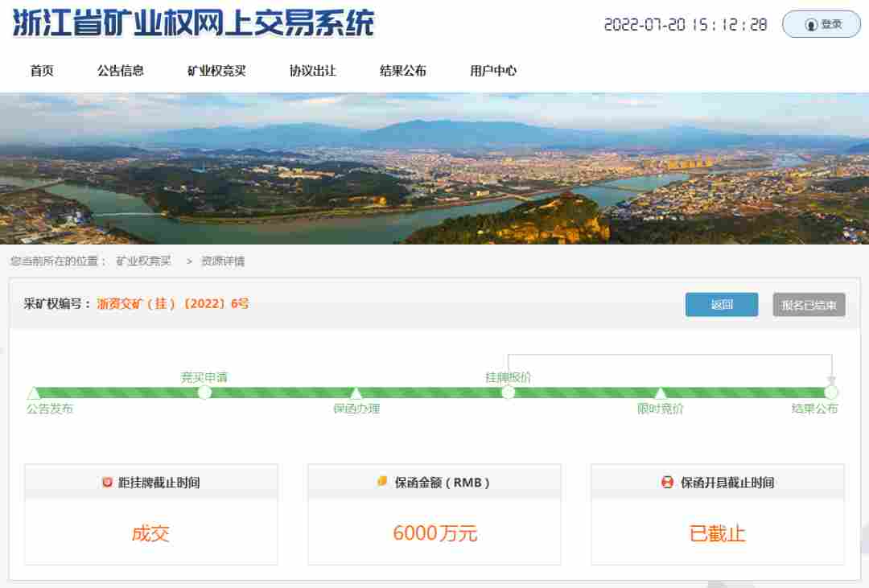Click the 保函办理 marker on the progress line
Viewport: 869px width, 588px height.
355,392
